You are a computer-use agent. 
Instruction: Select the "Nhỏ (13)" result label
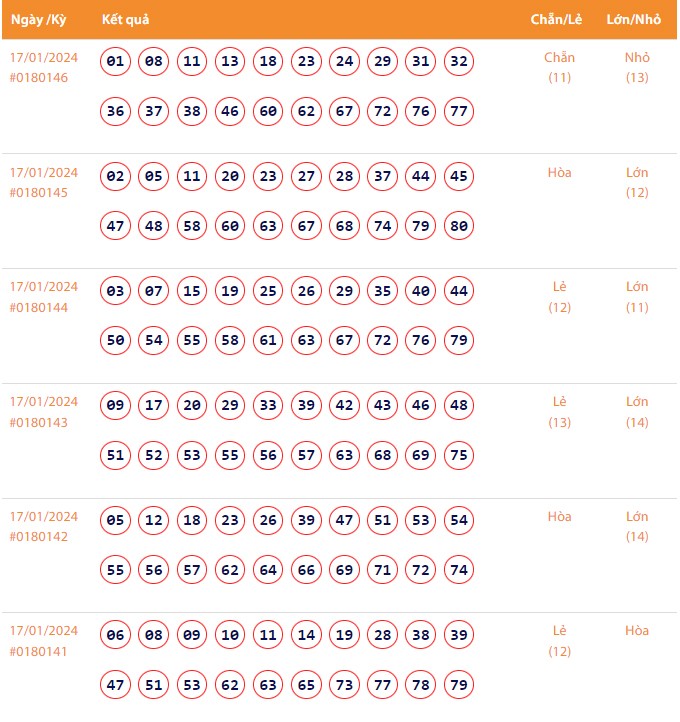[x=637, y=67]
